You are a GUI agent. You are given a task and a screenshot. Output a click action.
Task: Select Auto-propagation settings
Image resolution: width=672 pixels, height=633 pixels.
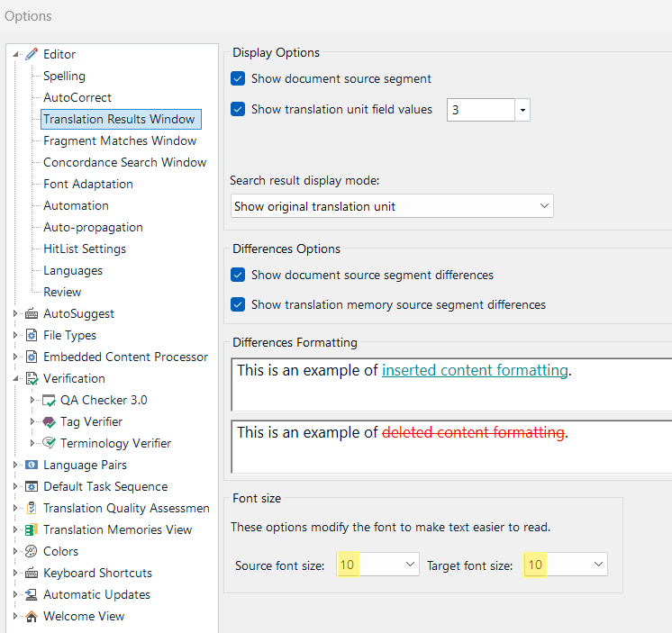click(93, 228)
